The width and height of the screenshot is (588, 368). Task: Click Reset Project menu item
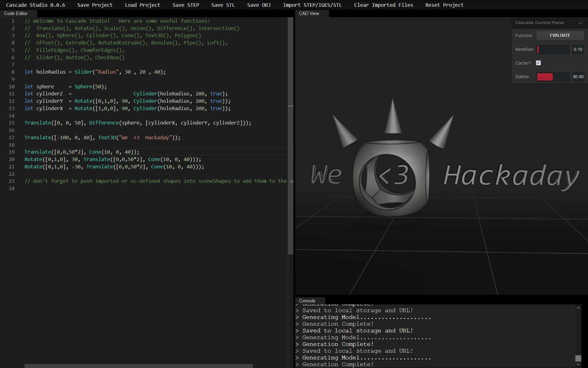point(444,5)
